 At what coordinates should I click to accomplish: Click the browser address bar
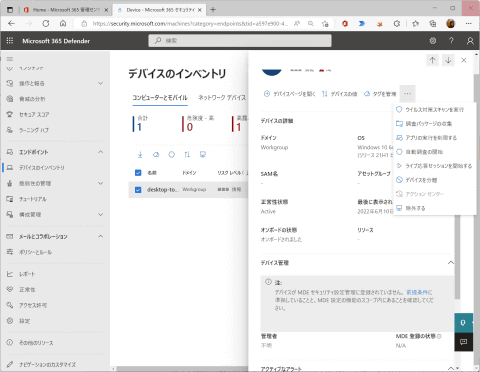[190, 24]
